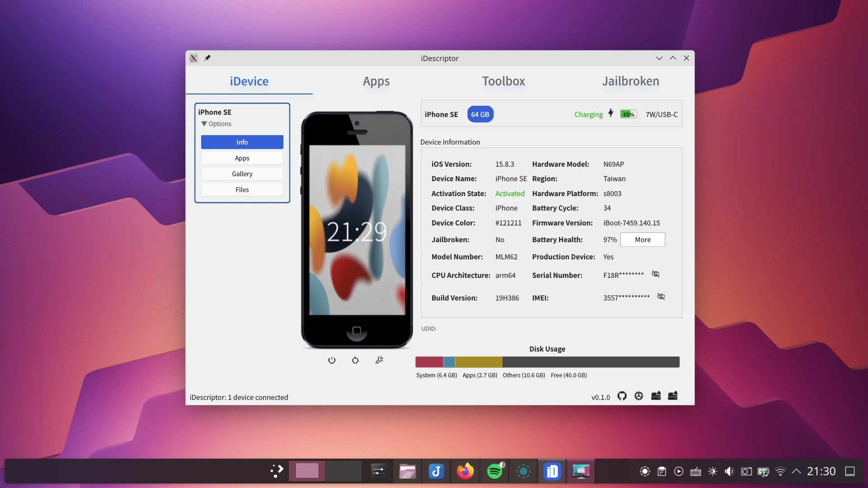The width and height of the screenshot is (868, 488).
Task: Open the settings gear in the status bar
Action: 639,396
